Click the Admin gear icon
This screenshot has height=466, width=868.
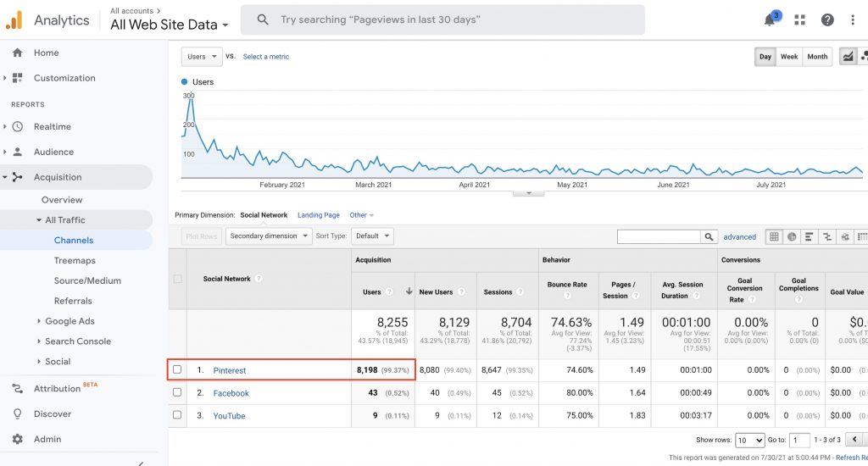[x=18, y=439]
